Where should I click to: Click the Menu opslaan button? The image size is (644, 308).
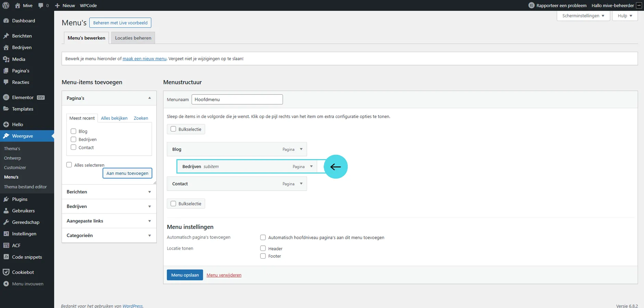[185, 275]
